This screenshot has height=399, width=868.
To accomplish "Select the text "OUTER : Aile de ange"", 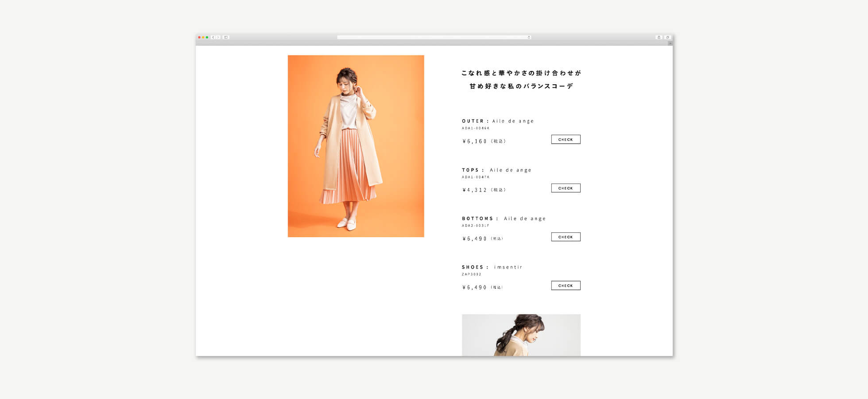I will [498, 121].
